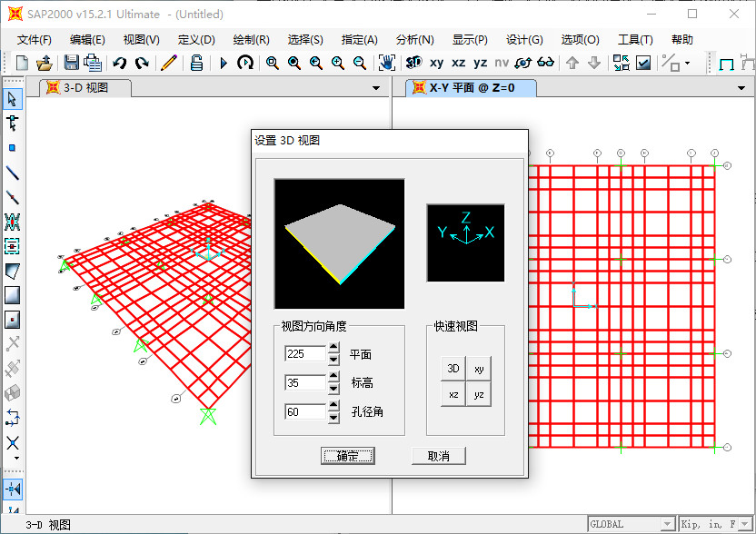This screenshot has width=756, height=534.
Task: Move up in list arrow icon
Action: pos(572,63)
